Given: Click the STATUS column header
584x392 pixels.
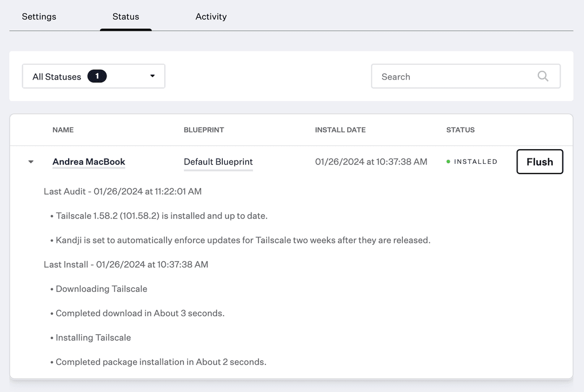Looking at the screenshot, I should click(x=460, y=130).
